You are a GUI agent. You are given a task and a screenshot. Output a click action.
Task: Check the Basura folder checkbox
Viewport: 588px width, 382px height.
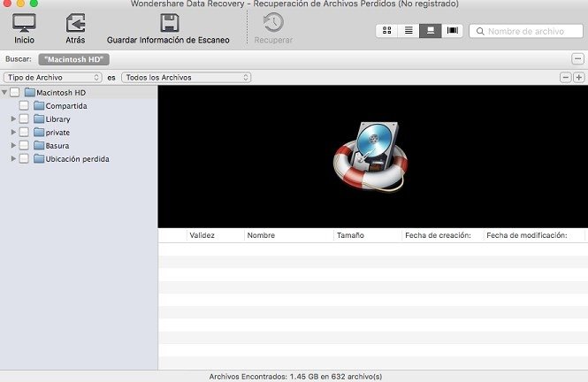(24, 145)
